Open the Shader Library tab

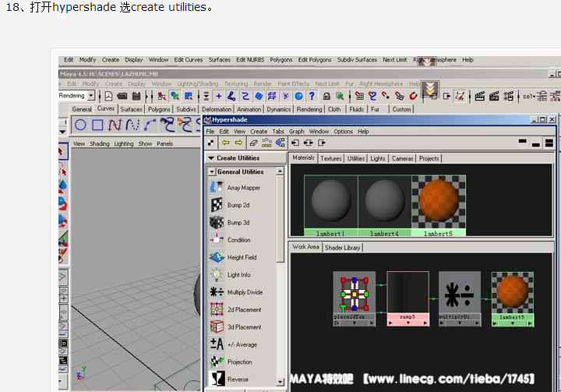pyautogui.click(x=342, y=248)
